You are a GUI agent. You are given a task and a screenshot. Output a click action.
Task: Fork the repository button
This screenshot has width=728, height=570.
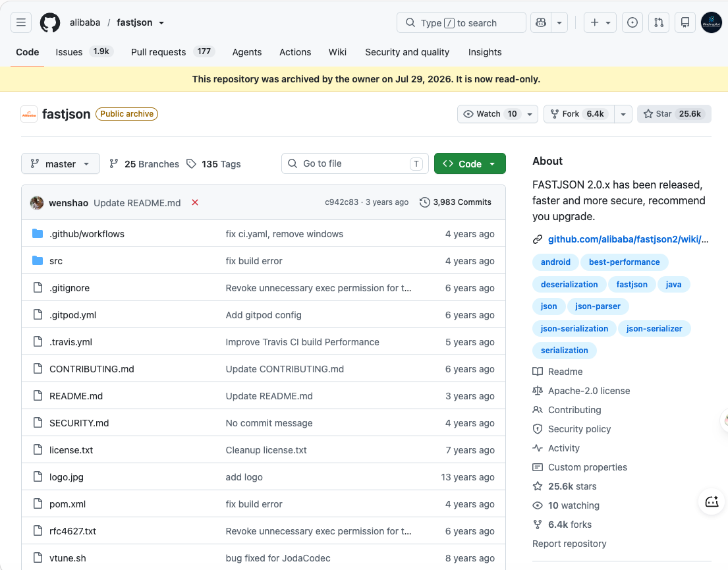[x=579, y=114]
